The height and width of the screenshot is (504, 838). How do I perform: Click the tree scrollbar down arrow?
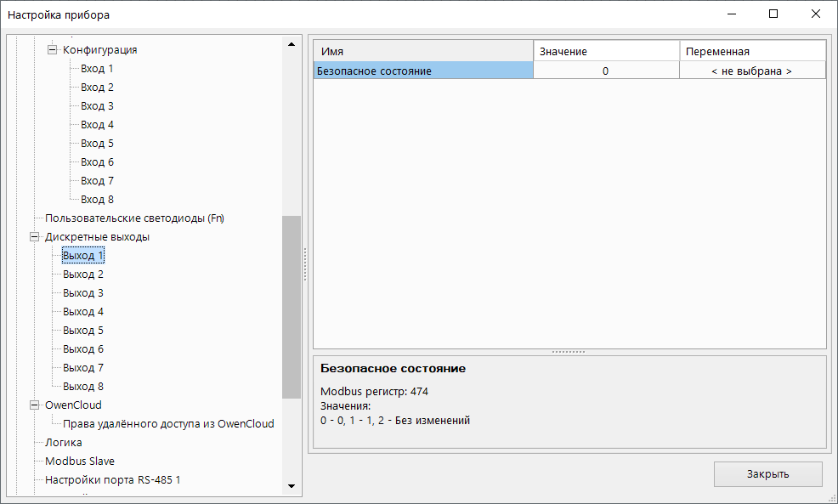tap(292, 486)
